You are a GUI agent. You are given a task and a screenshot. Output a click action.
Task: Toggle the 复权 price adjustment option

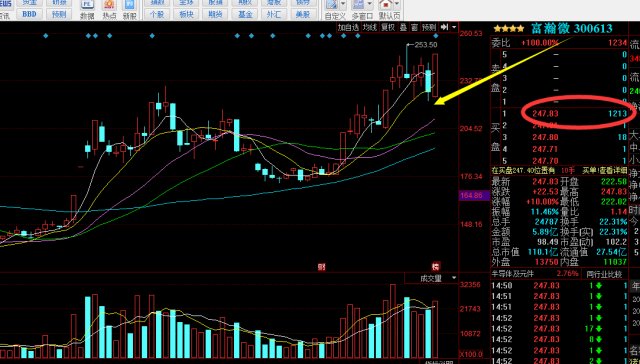(x=388, y=27)
